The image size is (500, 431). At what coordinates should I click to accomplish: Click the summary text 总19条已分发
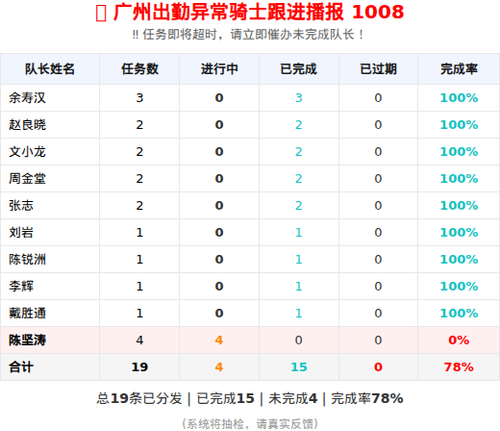(x=139, y=399)
